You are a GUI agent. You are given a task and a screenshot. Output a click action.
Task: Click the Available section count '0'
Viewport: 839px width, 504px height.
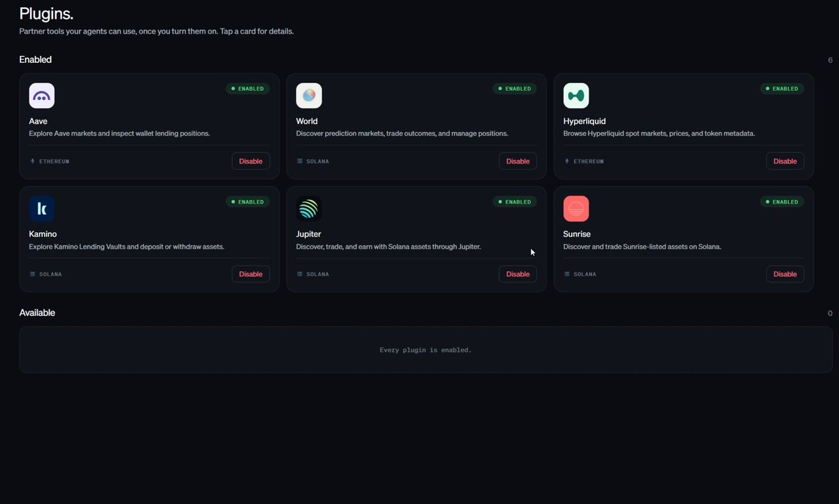pos(830,313)
